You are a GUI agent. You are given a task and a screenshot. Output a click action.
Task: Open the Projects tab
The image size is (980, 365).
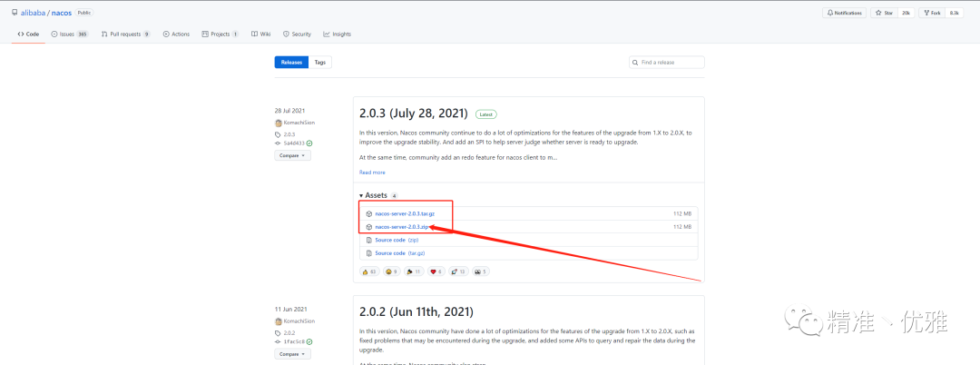click(220, 35)
